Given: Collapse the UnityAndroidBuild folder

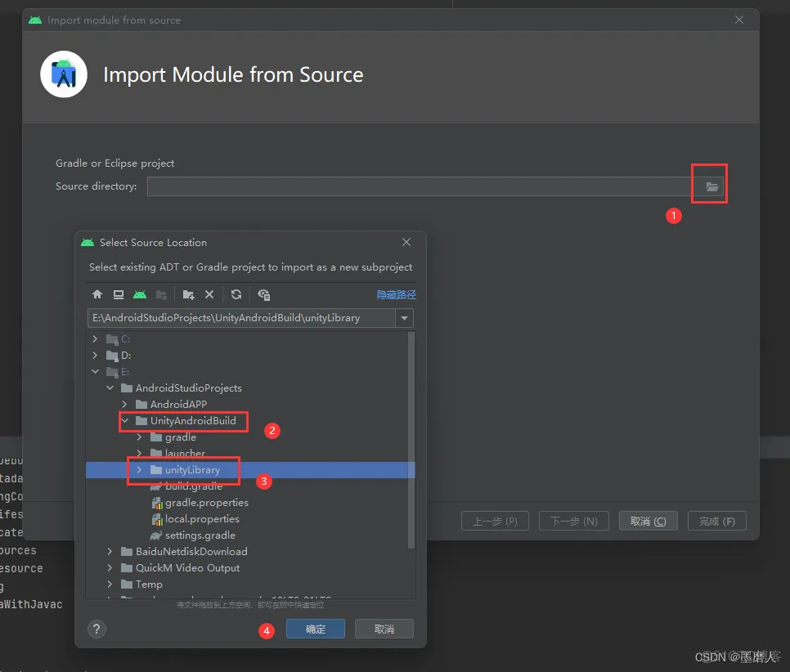Looking at the screenshot, I should pos(125,421).
